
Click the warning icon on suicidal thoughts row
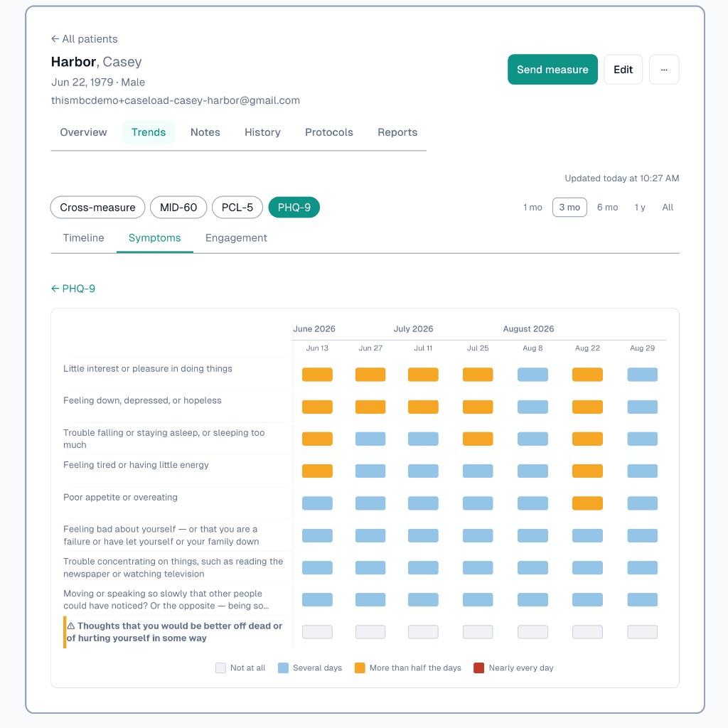[71, 626]
